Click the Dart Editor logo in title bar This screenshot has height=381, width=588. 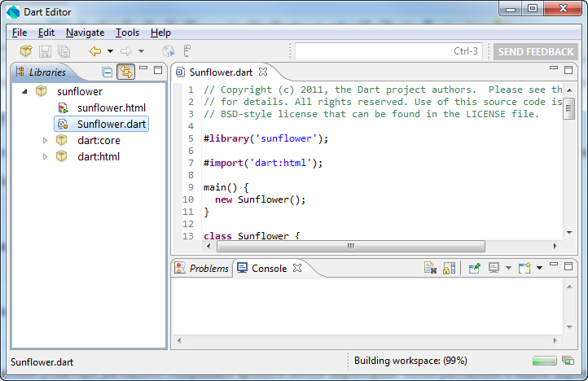point(13,12)
